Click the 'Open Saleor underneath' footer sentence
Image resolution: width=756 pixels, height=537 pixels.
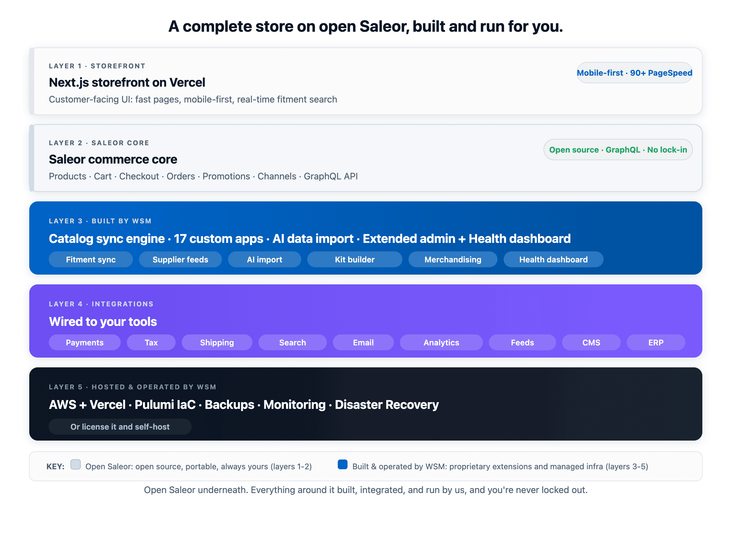tap(366, 490)
